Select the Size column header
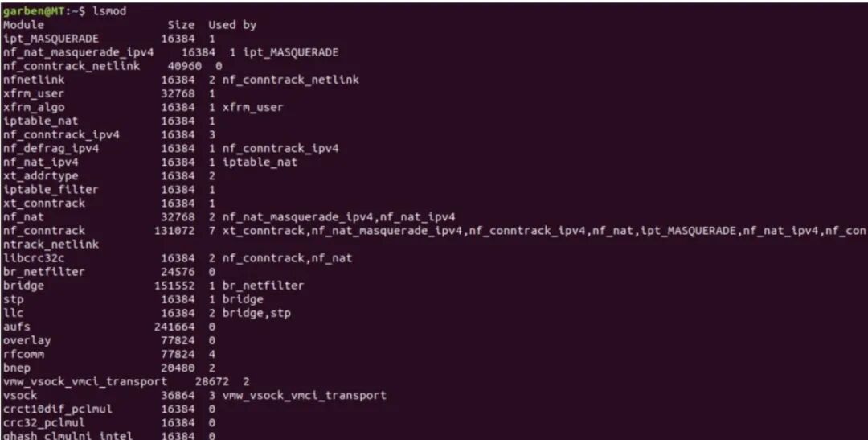The width and height of the screenshot is (868, 440). [x=181, y=25]
